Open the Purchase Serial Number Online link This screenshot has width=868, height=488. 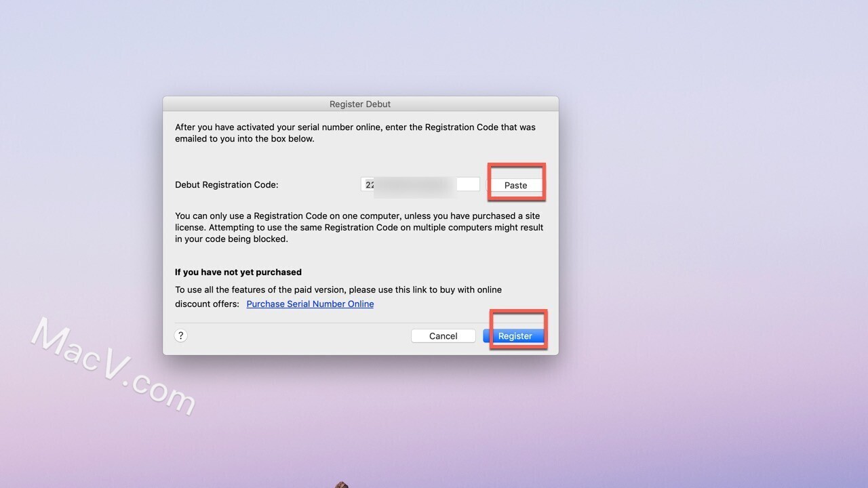coord(310,304)
